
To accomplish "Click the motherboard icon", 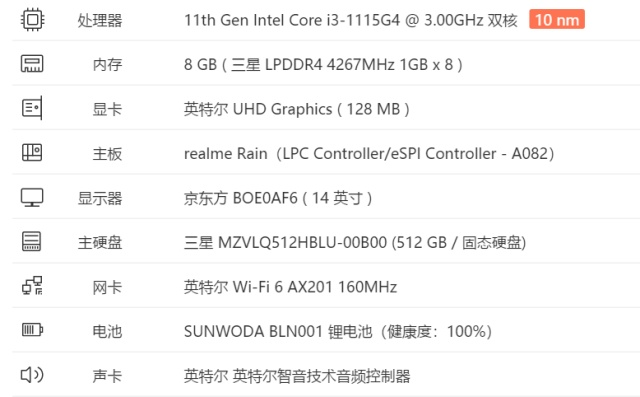I will (x=32, y=153).
